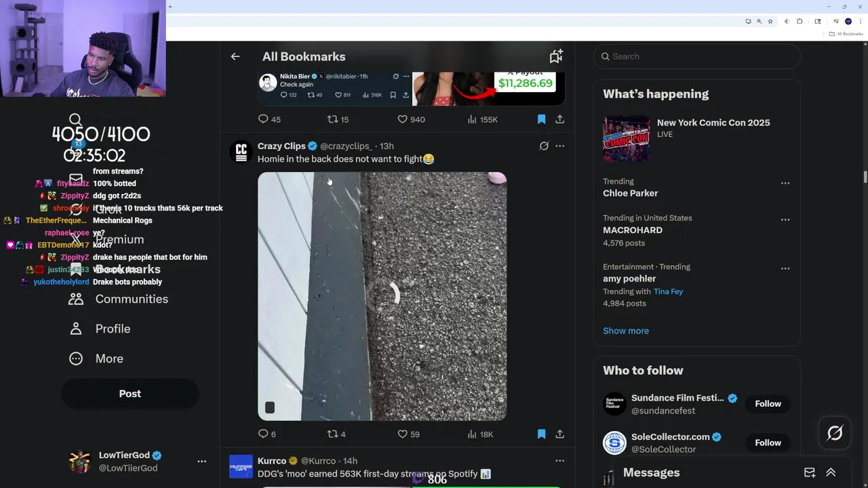Open more options for amy poehler trend
Screen dimensions: 868x488
(x=785, y=268)
